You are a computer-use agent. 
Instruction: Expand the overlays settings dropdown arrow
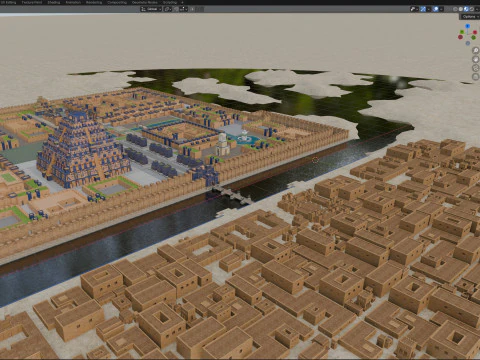pyautogui.click(x=441, y=9)
